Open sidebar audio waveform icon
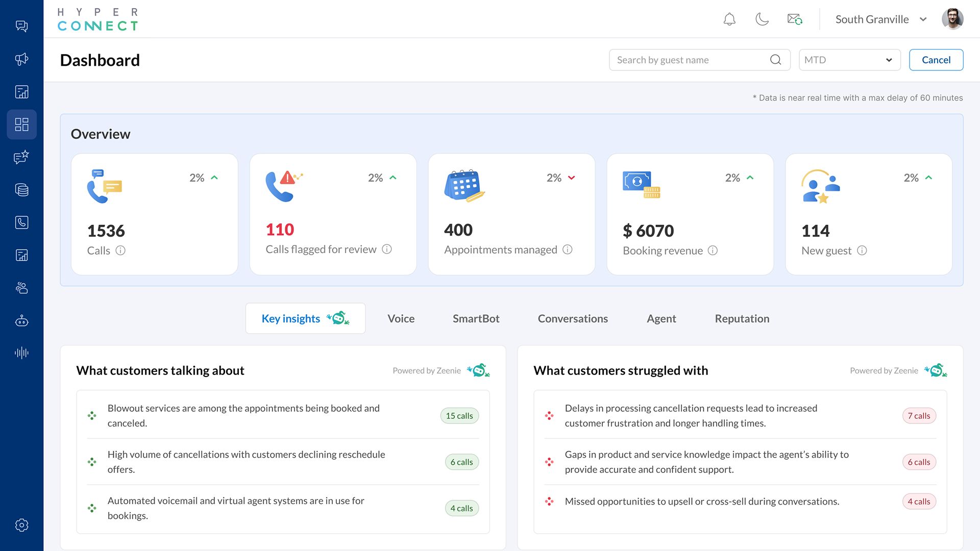980x551 pixels. point(21,353)
